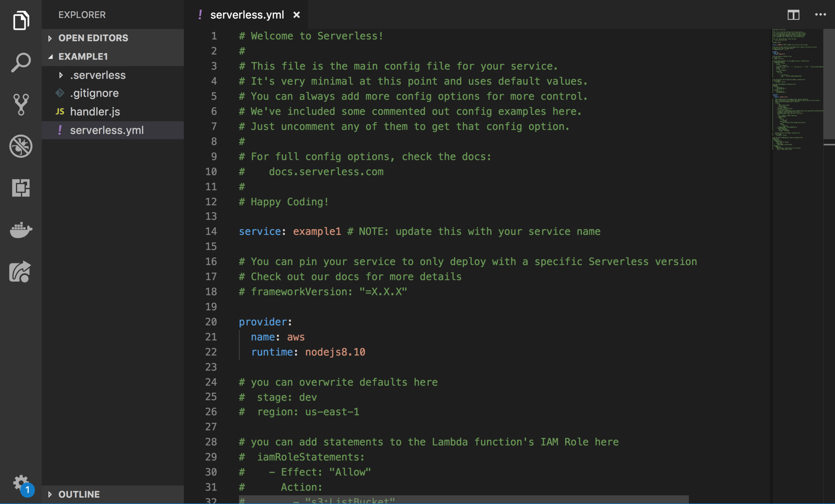The height and width of the screenshot is (504, 835).
Task: Select the serverless.yml editor tab
Action: (x=247, y=15)
